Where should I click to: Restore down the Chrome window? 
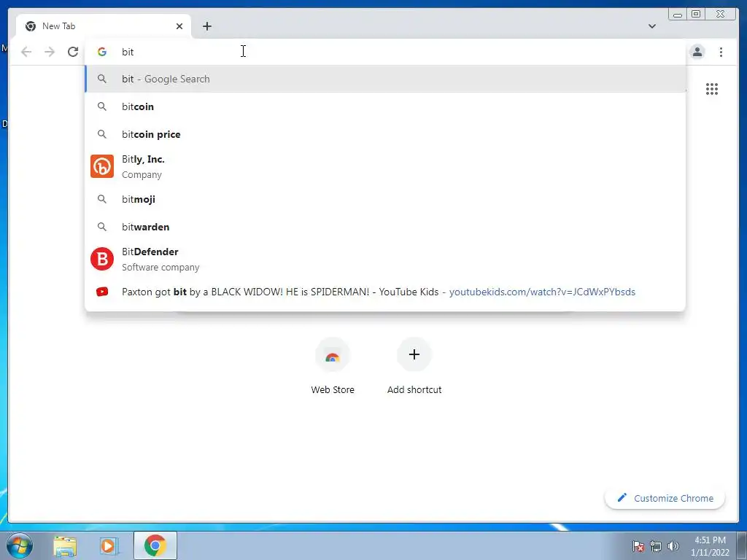tap(695, 15)
